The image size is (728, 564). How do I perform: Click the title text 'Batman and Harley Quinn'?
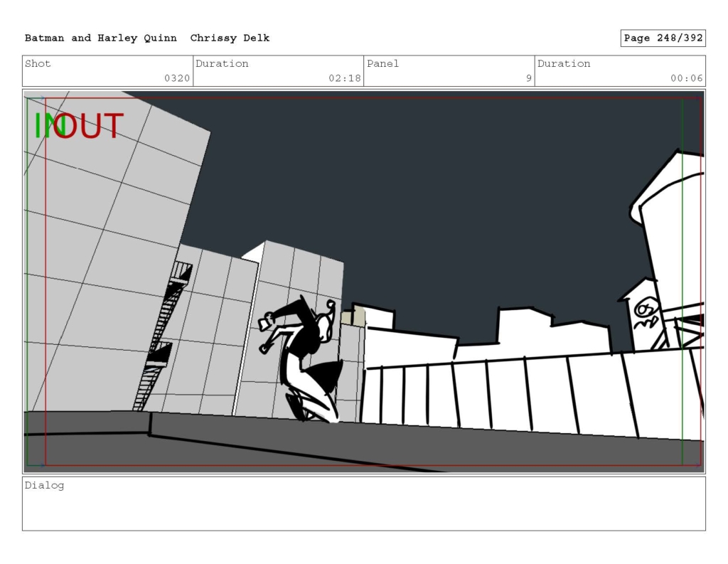point(101,38)
